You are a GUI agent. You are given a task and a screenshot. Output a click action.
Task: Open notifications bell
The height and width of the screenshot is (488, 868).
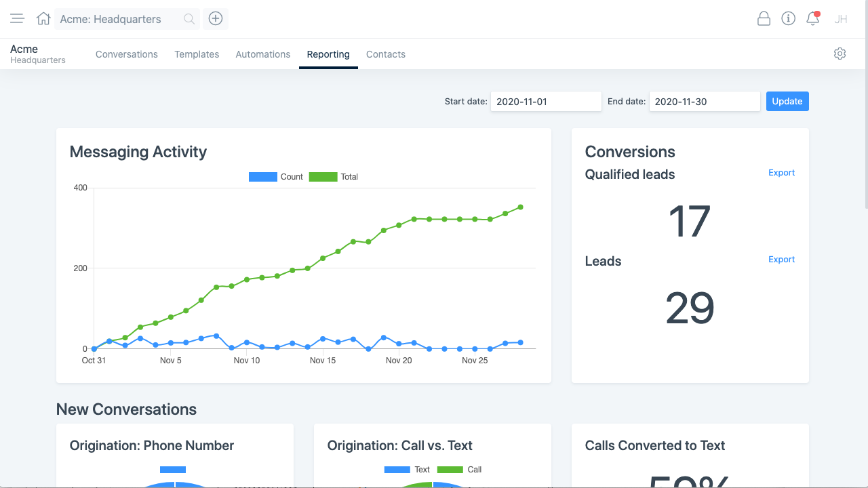pos(812,19)
